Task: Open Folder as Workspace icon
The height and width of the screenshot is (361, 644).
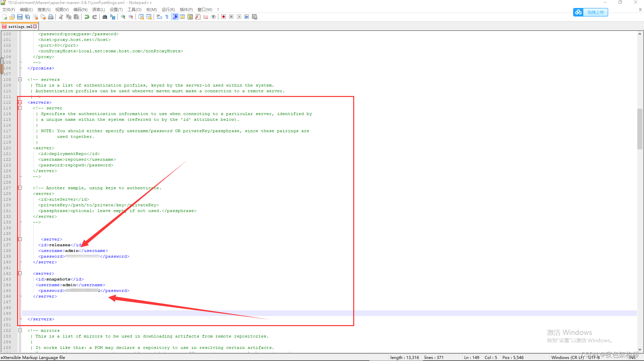Action: point(206,17)
